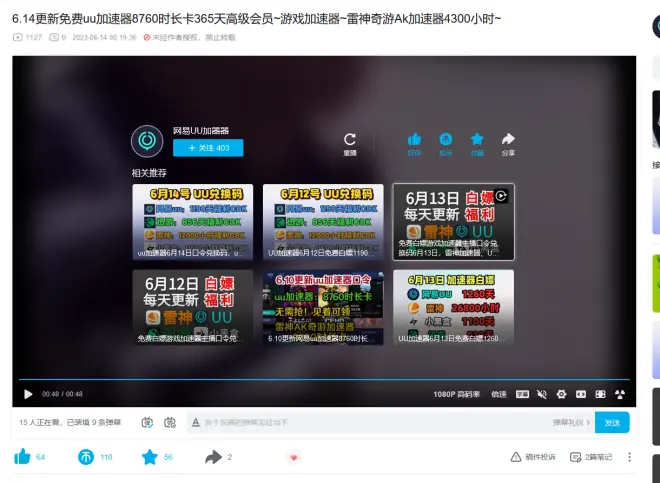Image resolution: width=660 pixels, height=483 pixels.
Task: Open the player settings gear icon
Action: coord(561,394)
